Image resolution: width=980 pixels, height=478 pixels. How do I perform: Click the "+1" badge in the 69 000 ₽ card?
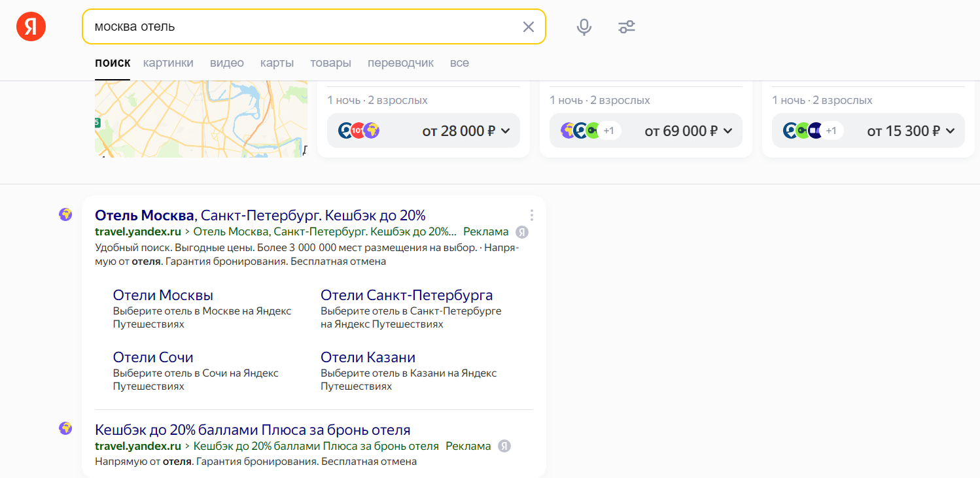click(609, 131)
